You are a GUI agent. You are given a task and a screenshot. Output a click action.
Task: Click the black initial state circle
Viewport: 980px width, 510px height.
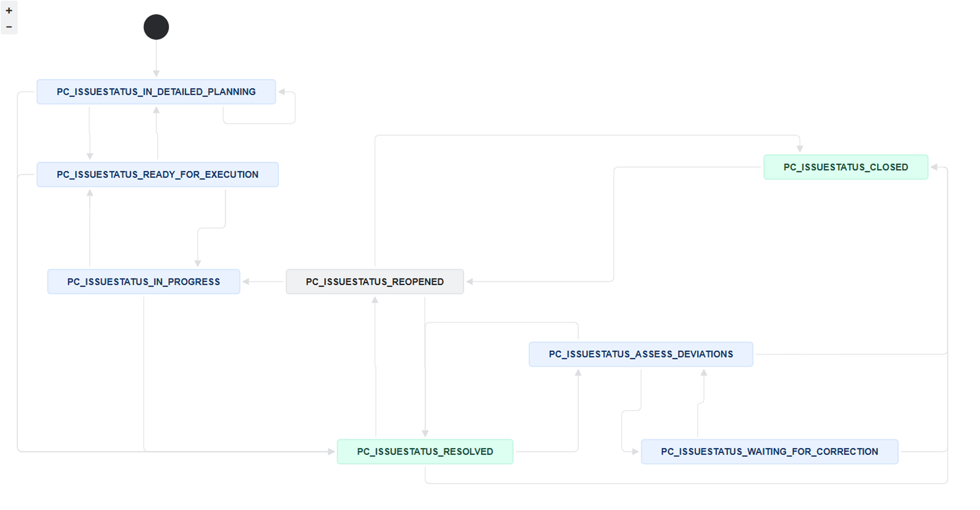[x=156, y=27]
